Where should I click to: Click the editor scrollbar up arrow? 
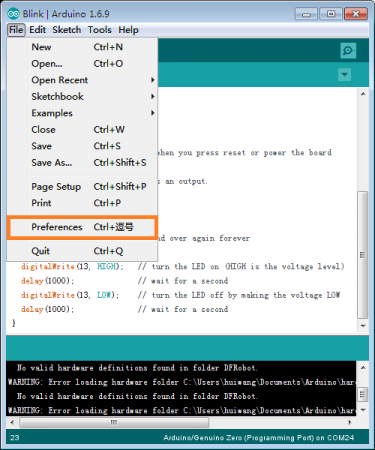363,94
